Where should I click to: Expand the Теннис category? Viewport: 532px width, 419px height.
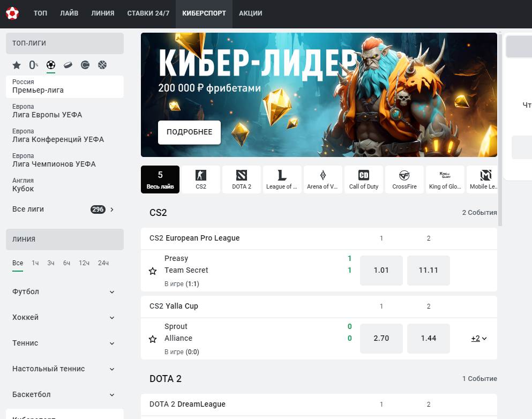pyautogui.click(x=64, y=343)
